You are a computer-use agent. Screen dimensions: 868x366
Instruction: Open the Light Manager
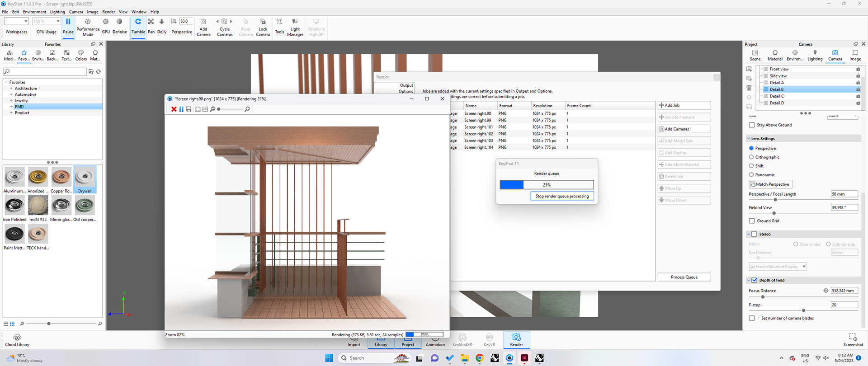tap(295, 28)
